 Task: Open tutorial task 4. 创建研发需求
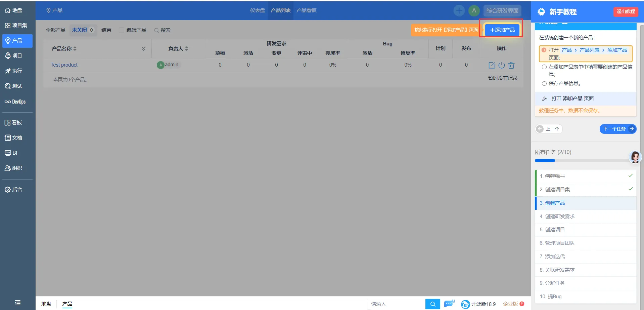click(586, 217)
